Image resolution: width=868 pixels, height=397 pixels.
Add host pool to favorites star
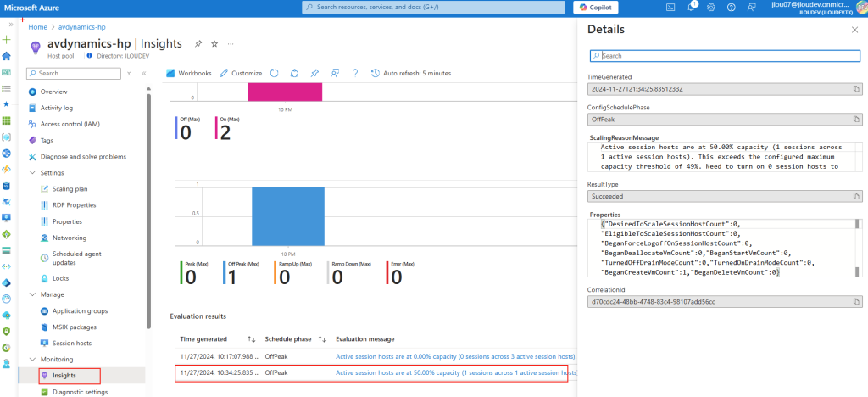point(214,44)
